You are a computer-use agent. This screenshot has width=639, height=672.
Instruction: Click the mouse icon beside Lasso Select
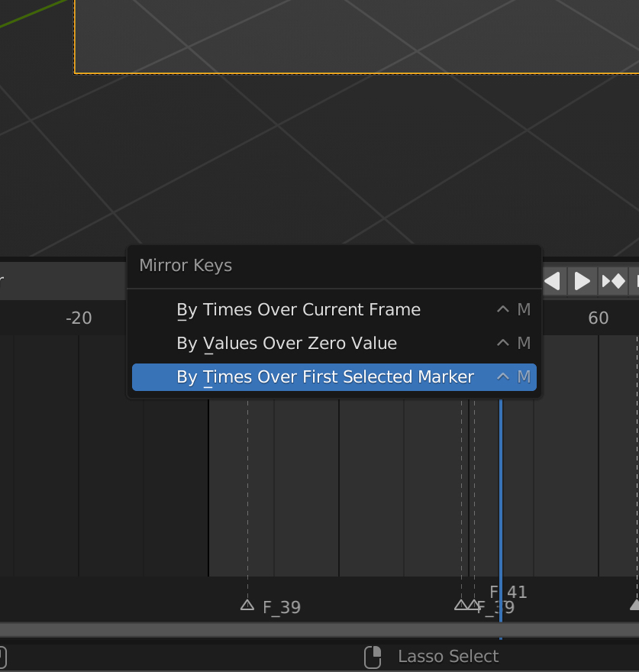click(373, 657)
